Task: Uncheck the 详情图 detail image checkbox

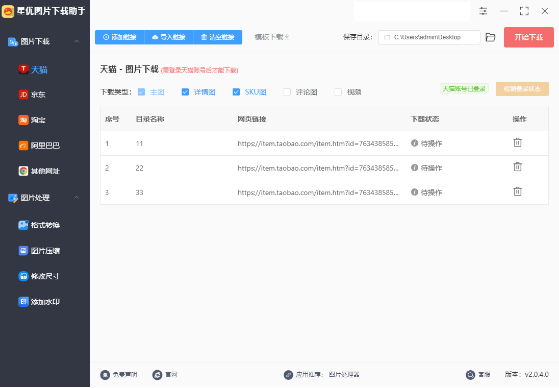Action: click(185, 92)
